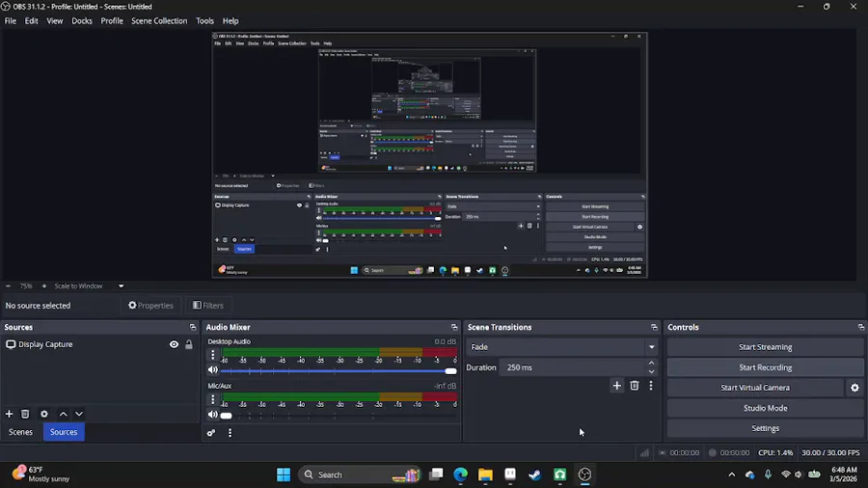Zoom out preview with minus icon
Screen dimensions: 868x488
(x=8, y=286)
